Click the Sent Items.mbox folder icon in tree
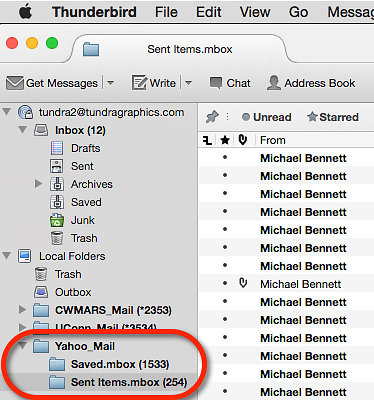This screenshot has height=400, width=374. (x=57, y=382)
